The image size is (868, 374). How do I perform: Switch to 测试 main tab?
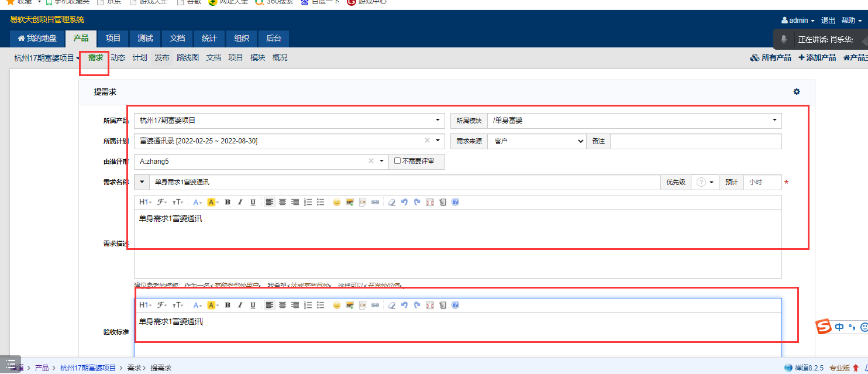tap(145, 39)
